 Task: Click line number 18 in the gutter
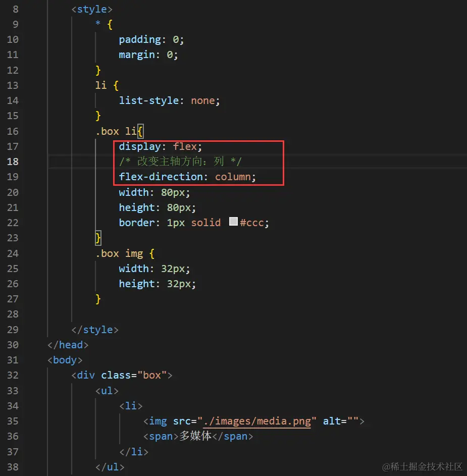click(13, 162)
